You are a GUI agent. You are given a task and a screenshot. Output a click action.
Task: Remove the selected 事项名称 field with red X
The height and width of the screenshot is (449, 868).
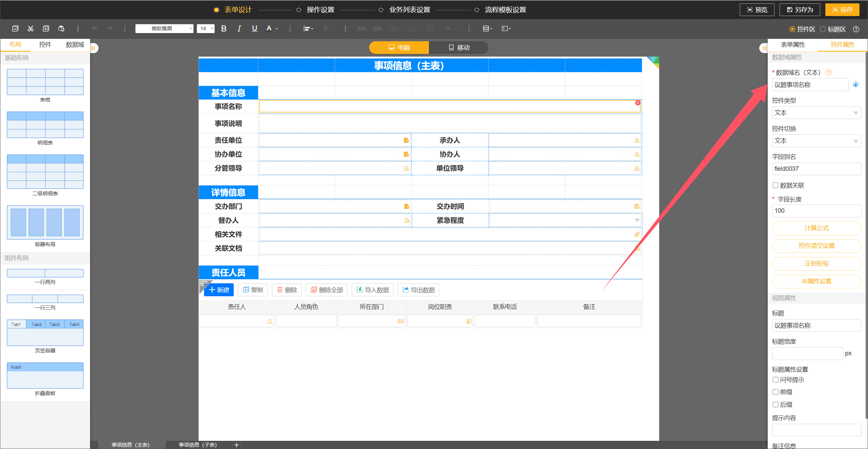[x=638, y=103]
